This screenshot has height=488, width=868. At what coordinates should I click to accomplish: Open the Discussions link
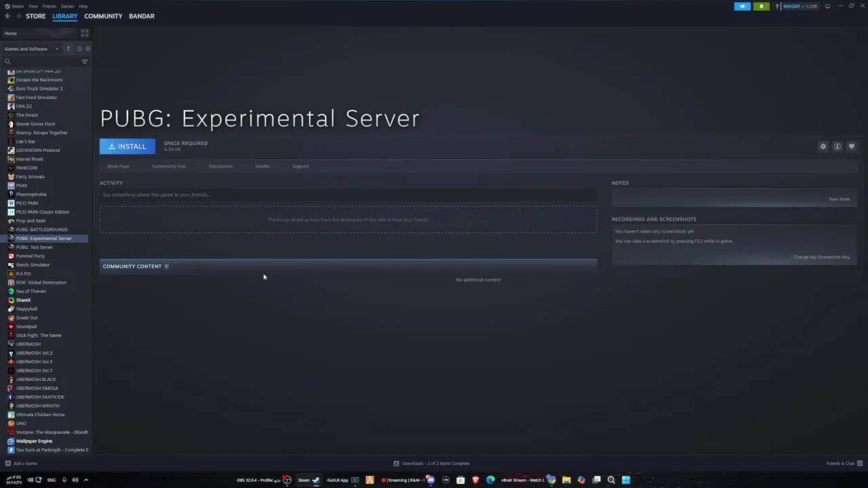point(220,166)
